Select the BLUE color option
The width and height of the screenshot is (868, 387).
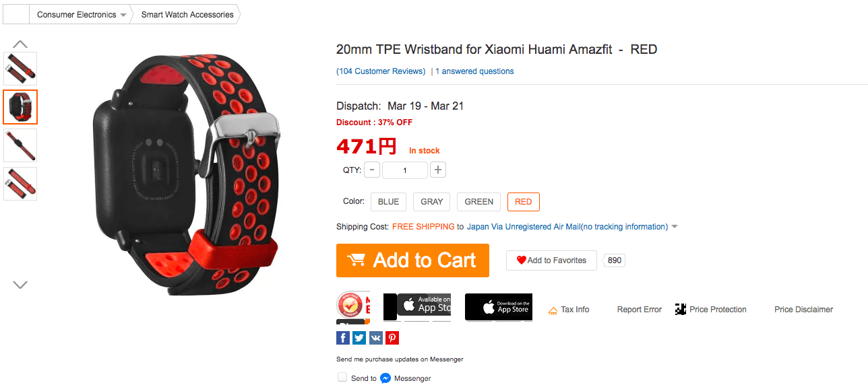point(388,202)
